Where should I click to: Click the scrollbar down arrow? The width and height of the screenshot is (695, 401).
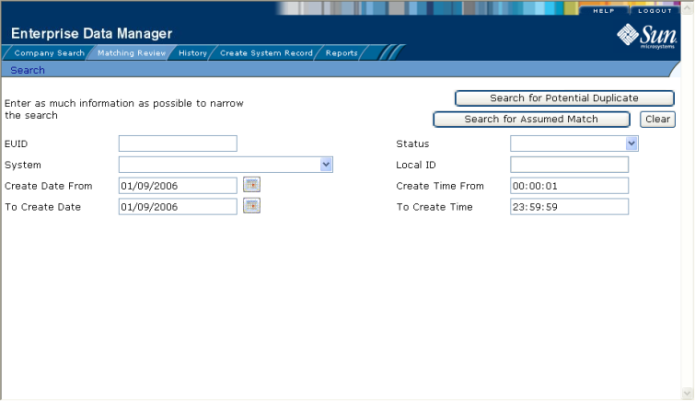coord(687,393)
